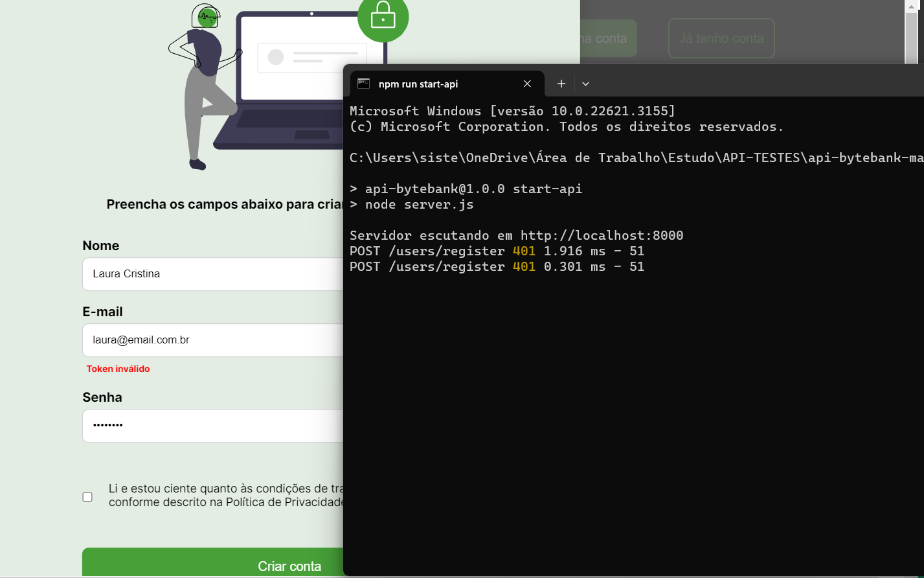
Task: Click the POST line showing 1.916 ms
Action: (497, 251)
